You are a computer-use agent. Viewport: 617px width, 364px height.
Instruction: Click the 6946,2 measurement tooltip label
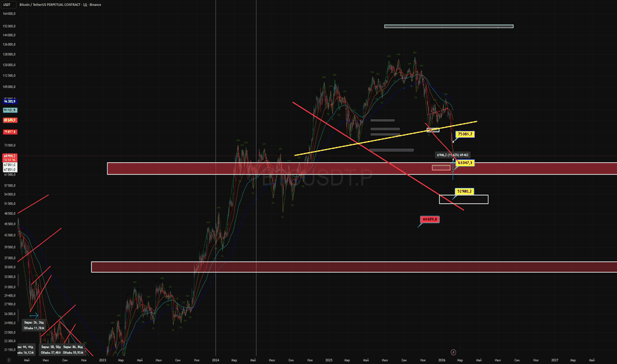(453, 155)
